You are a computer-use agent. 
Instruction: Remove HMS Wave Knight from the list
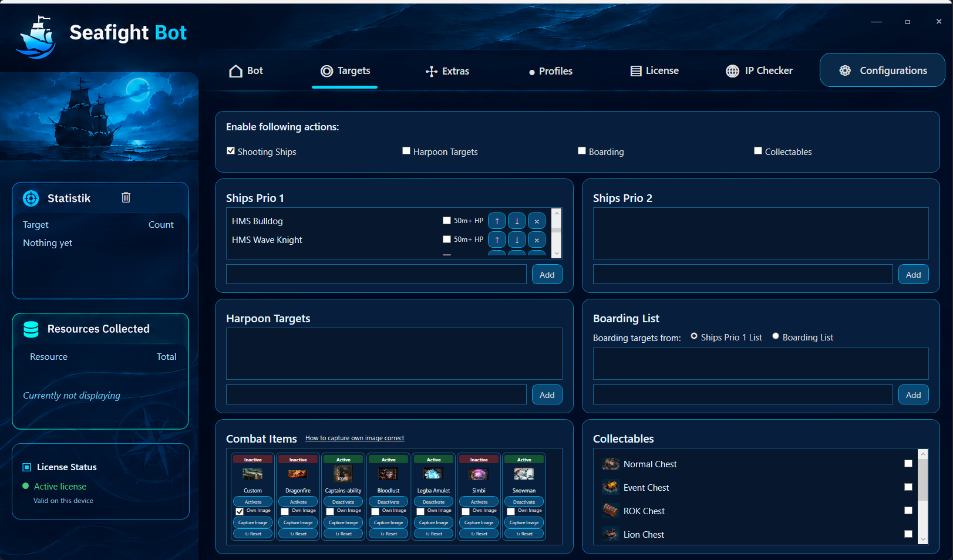(x=537, y=239)
